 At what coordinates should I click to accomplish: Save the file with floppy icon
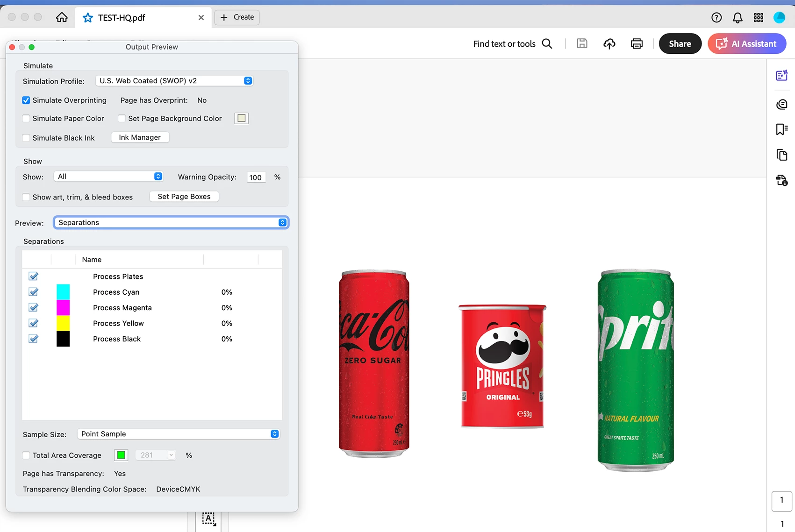click(582, 43)
